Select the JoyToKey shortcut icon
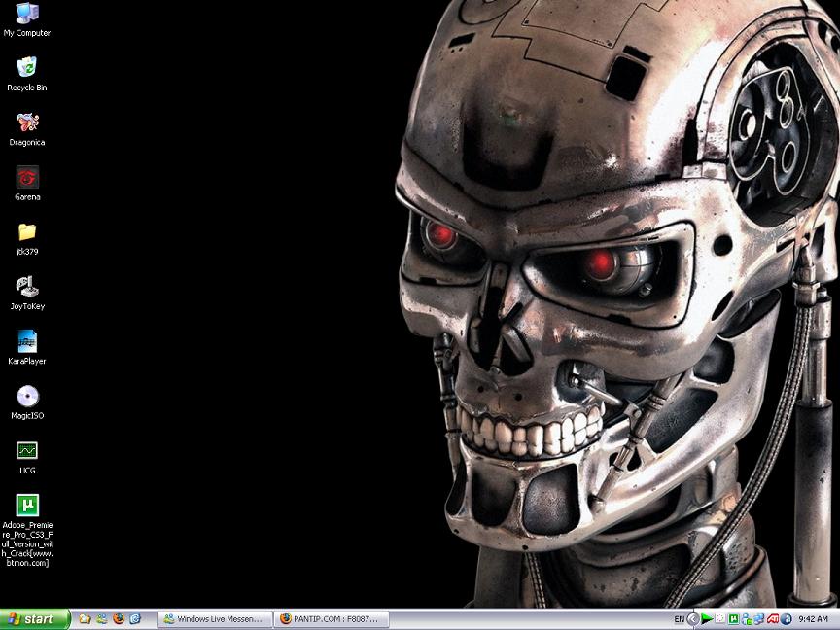Screen dimensions: 840x630 click(x=27, y=294)
